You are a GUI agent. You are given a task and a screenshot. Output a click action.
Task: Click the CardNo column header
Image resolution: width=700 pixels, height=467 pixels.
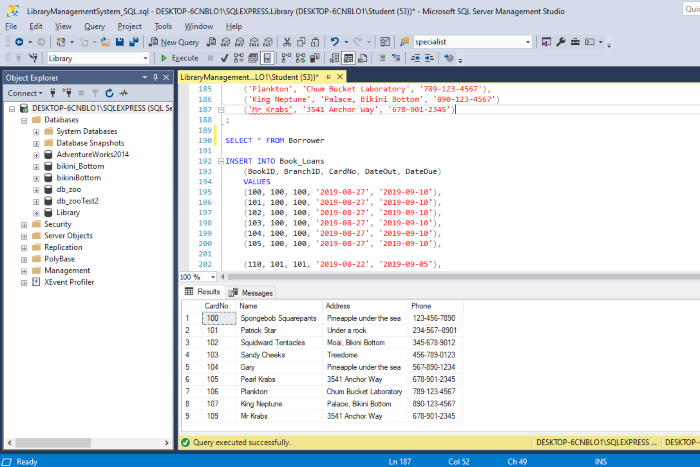[217, 306]
